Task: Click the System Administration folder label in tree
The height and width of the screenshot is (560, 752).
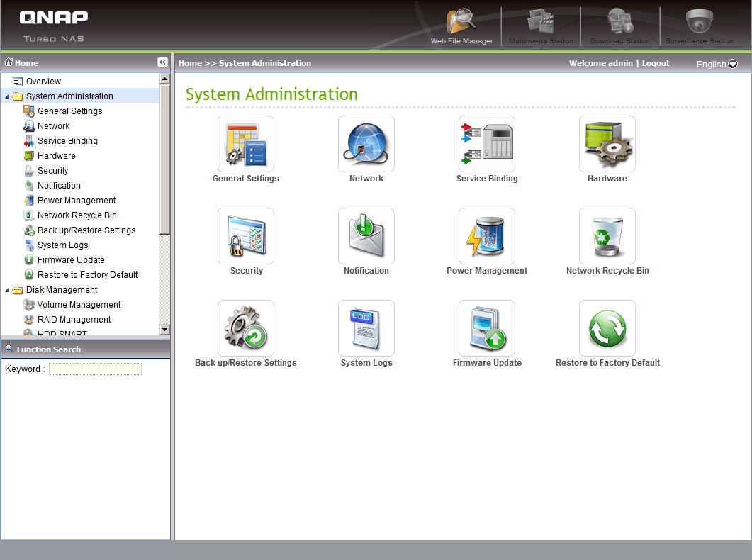Action: [x=69, y=96]
